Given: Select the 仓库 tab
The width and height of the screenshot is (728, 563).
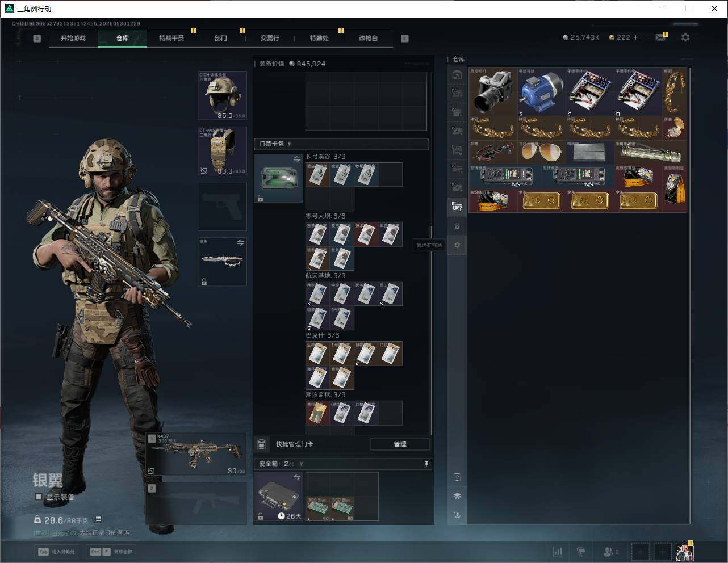Looking at the screenshot, I should [123, 38].
